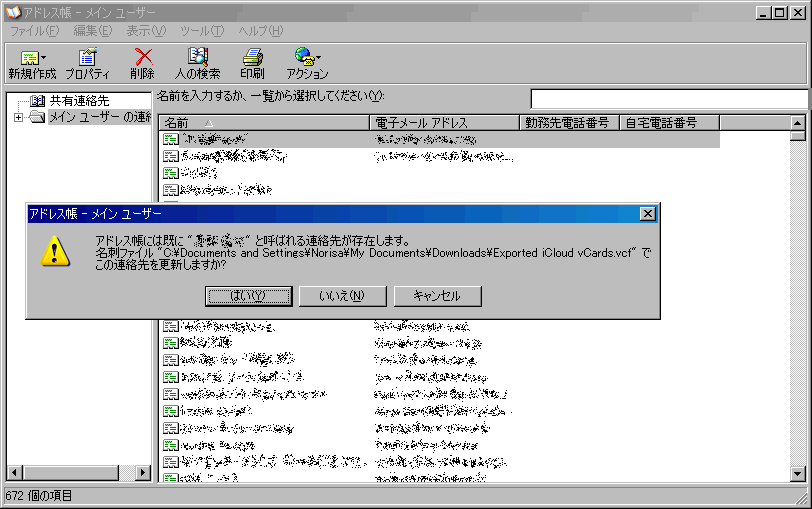This screenshot has height=509, width=812.
Task: Open the ヘルプ(H) menu
Action: click(260, 31)
